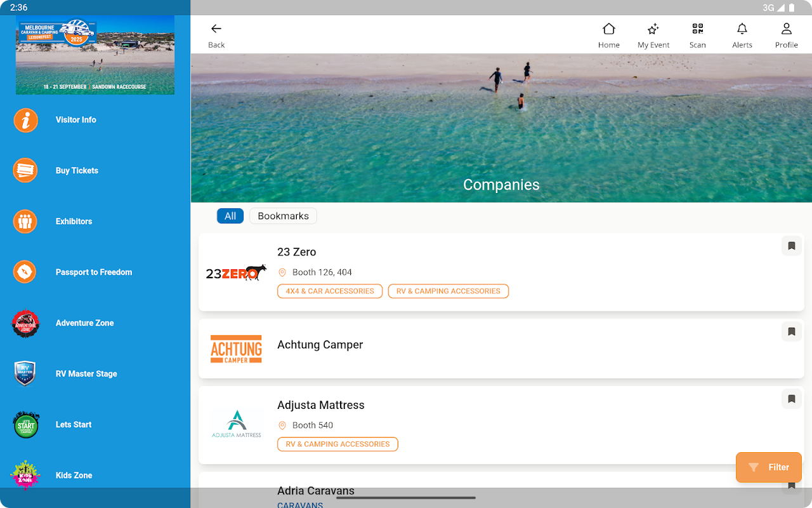Click the Leisurefest 2025 banner image
This screenshot has height=508, width=812.
[x=95, y=55]
